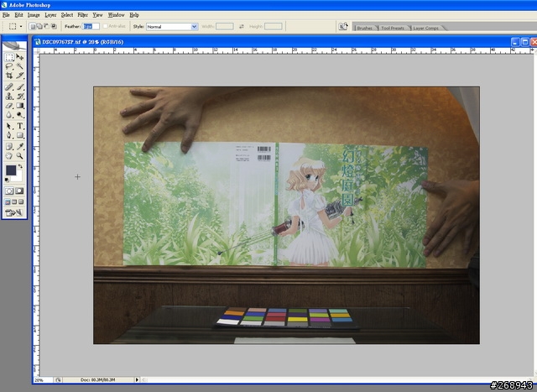Viewport: 537px width, 392px height.
Task: Open the File menu
Action: pyautogui.click(x=6, y=15)
